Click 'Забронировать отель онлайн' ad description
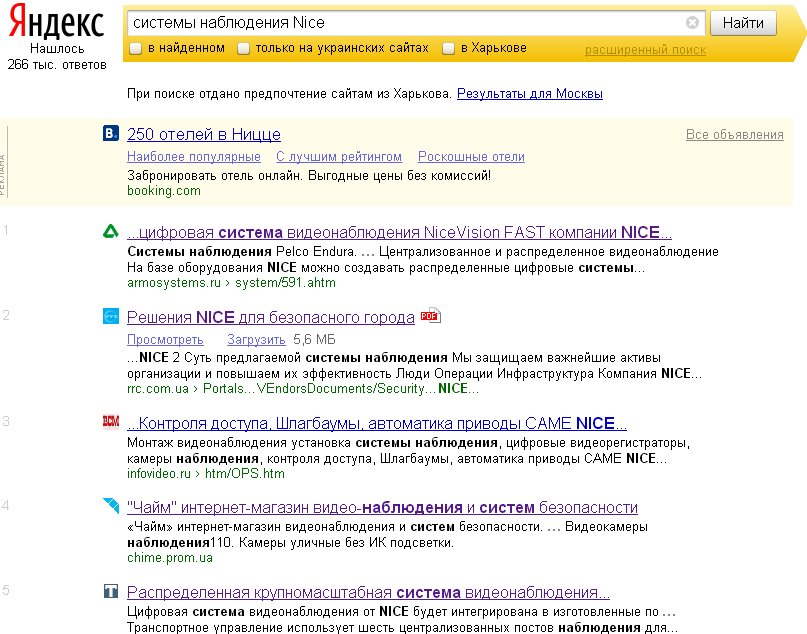The image size is (807, 634). [309, 175]
